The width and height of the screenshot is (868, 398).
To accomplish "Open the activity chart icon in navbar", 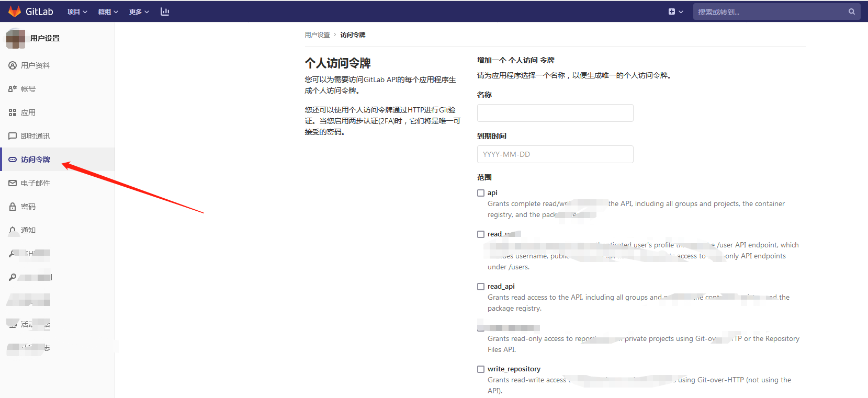I will tap(165, 12).
